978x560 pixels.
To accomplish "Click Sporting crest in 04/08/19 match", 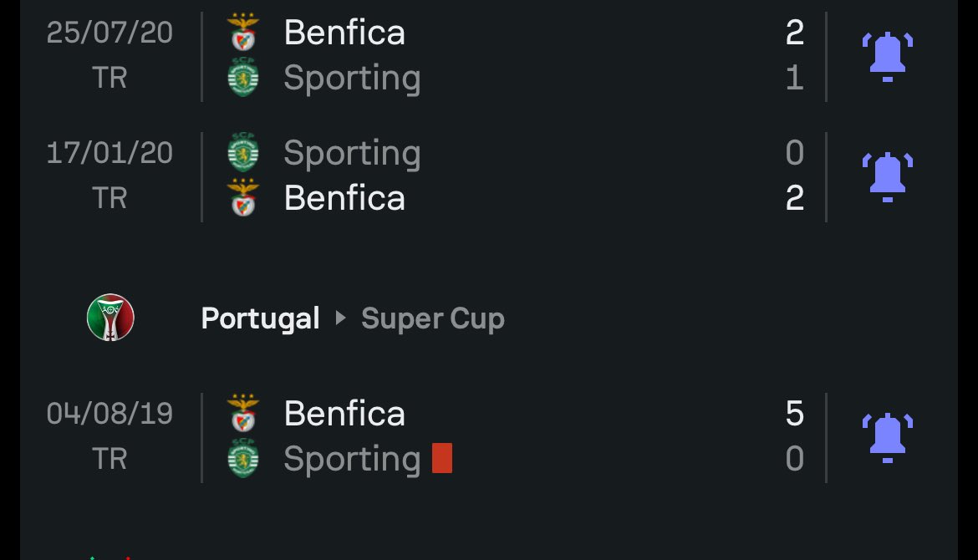I will click(243, 458).
